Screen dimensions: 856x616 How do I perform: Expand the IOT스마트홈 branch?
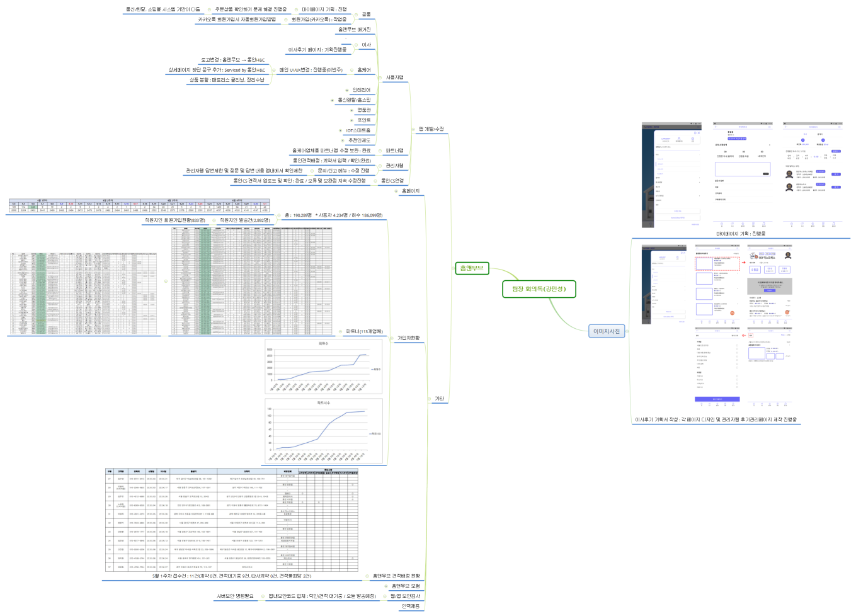(x=340, y=130)
